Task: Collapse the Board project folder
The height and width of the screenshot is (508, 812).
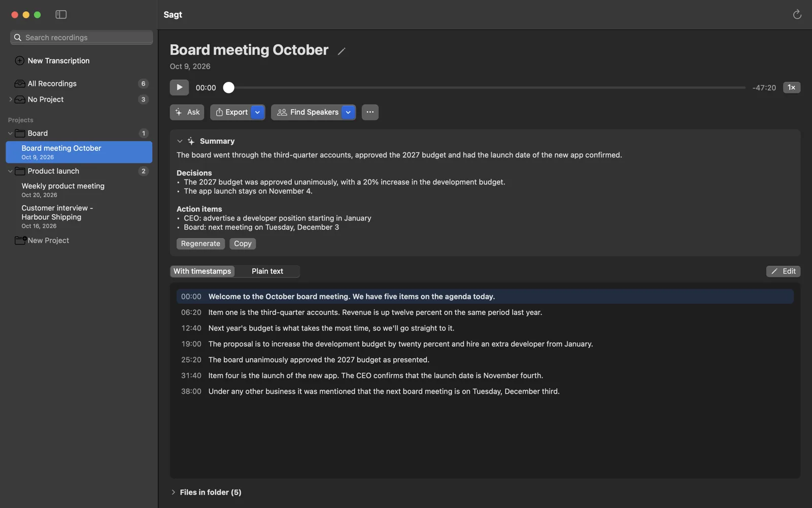Action: (x=10, y=133)
